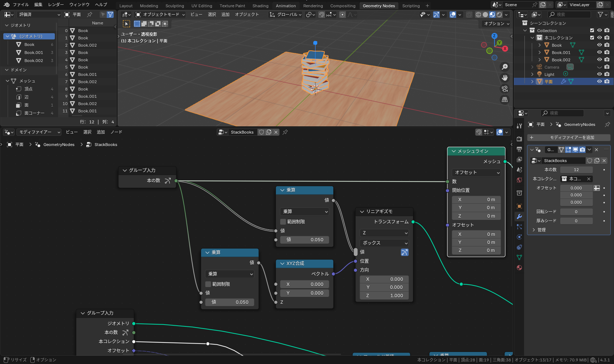Open the グローバル transform orientation dropdown
Image resolution: width=614 pixels, height=364 pixels.
tap(285, 15)
